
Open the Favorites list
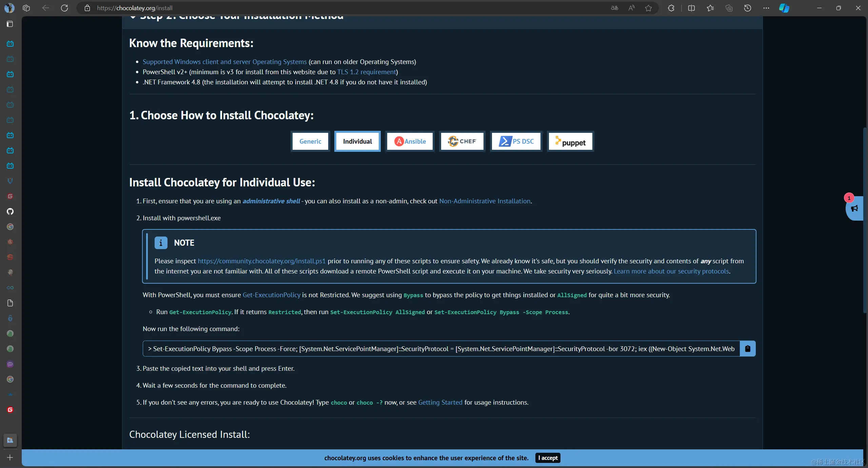[x=710, y=8]
